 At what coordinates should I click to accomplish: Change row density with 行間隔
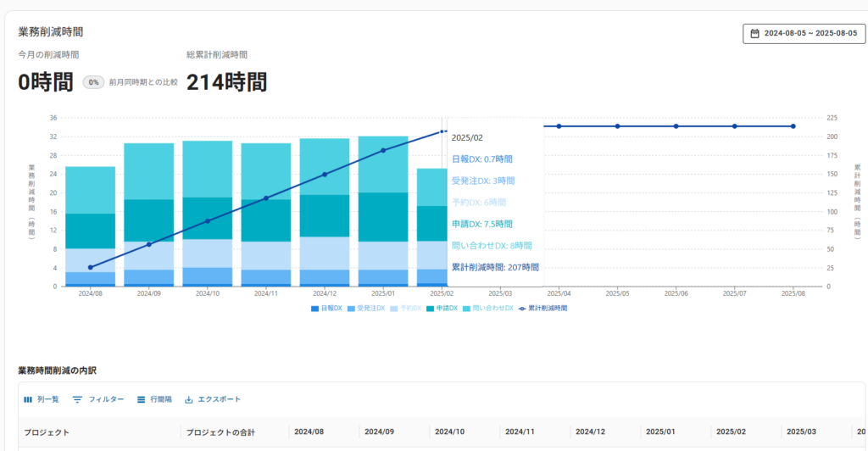[x=154, y=399]
